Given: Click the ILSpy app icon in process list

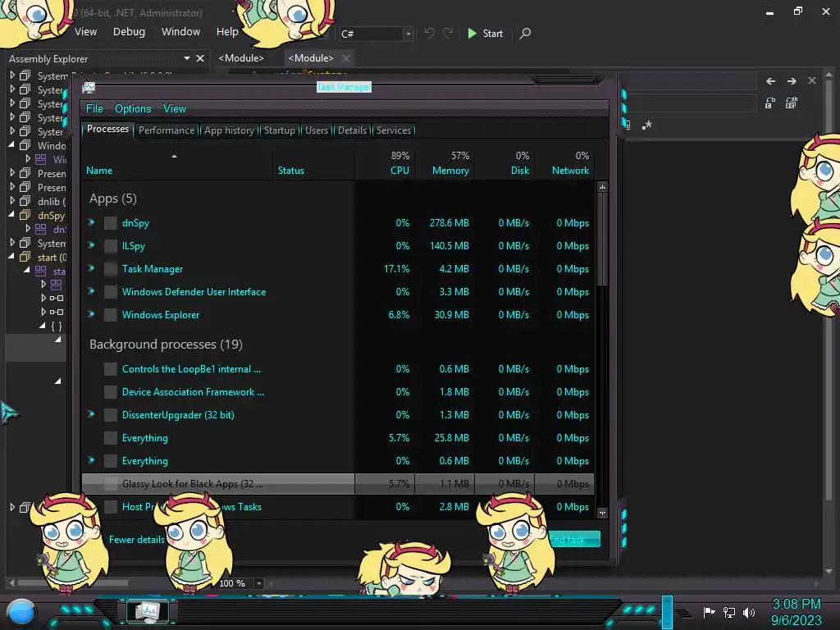Looking at the screenshot, I should [111, 246].
